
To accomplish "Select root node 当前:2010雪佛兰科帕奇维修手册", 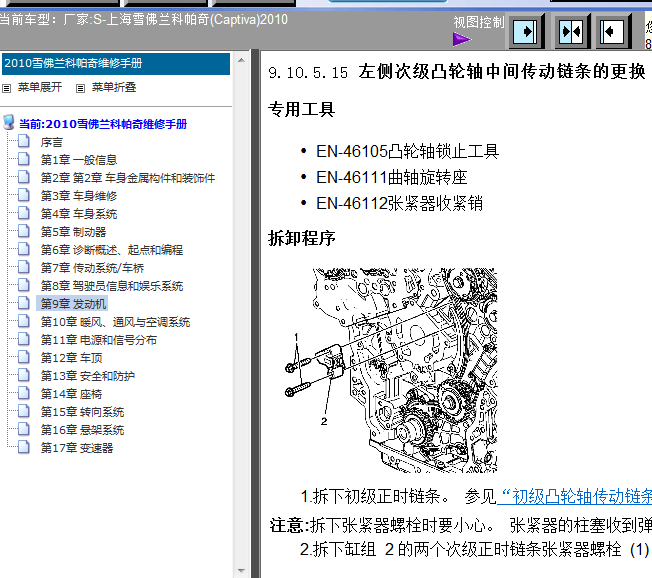I will [x=103, y=124].
